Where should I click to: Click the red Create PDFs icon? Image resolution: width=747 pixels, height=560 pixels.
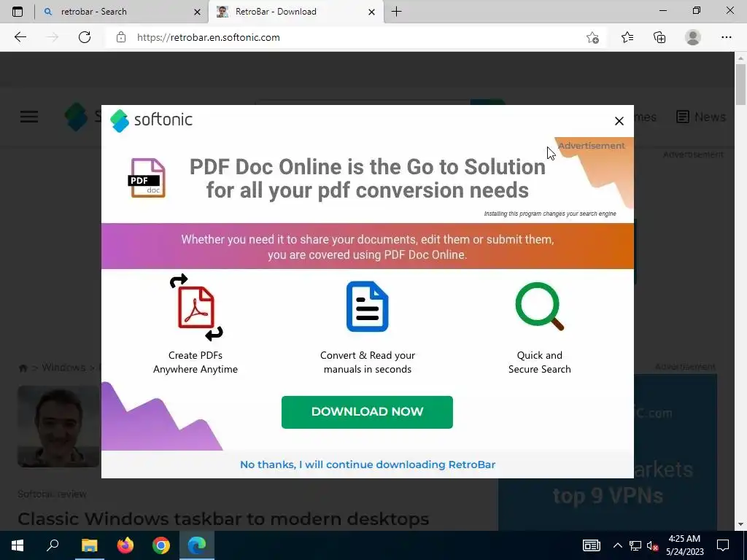click(196, 307)
